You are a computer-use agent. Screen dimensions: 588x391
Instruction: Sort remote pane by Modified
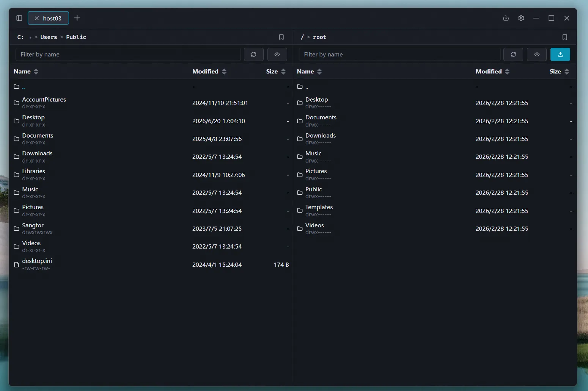point(492,72)
